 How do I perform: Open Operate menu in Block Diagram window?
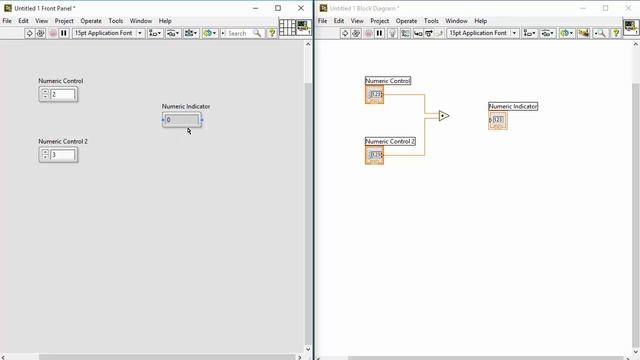pyautogui.click(x=407, y=21)
